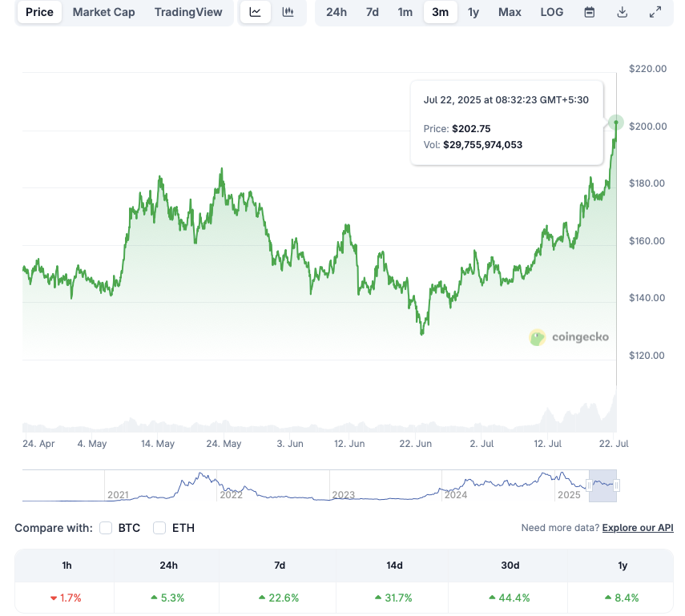Set chart range to 1m

405,12
